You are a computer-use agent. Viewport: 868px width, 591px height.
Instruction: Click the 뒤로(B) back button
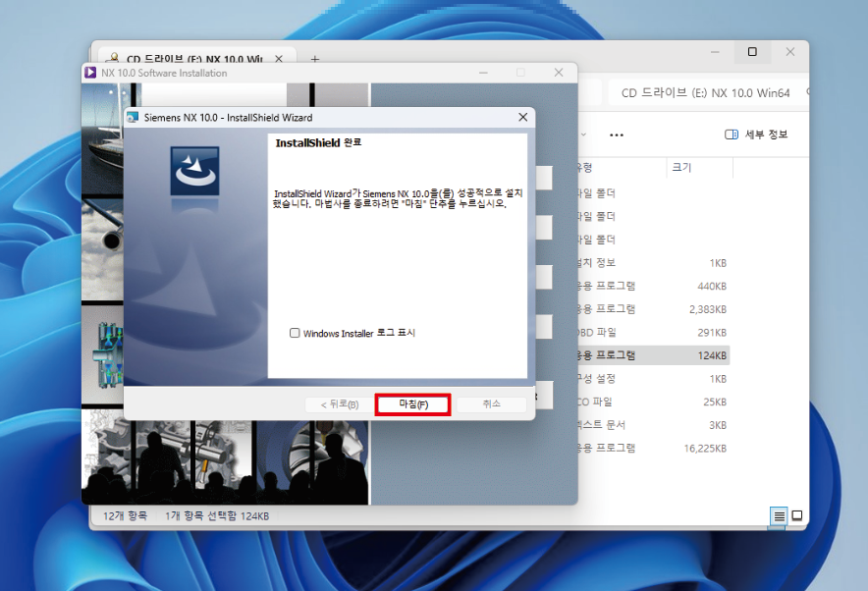pyautogui.click(x=340, y=404)
